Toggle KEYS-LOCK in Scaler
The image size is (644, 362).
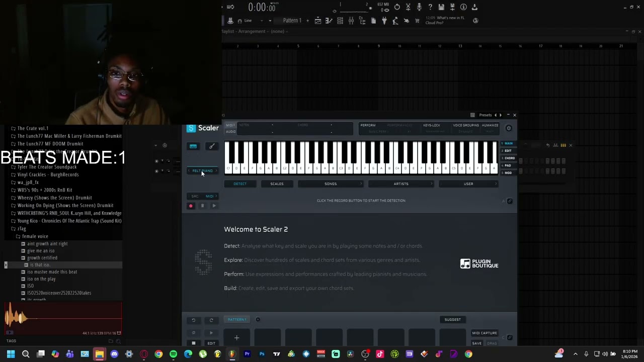(432, 125)
